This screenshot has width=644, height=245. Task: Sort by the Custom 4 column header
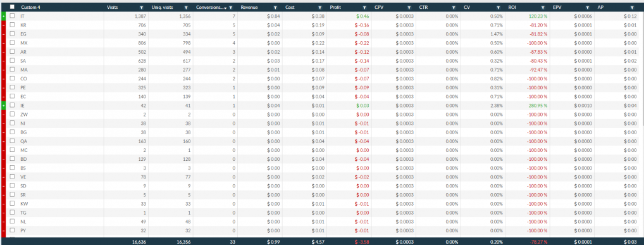click(x=31, y=8)
